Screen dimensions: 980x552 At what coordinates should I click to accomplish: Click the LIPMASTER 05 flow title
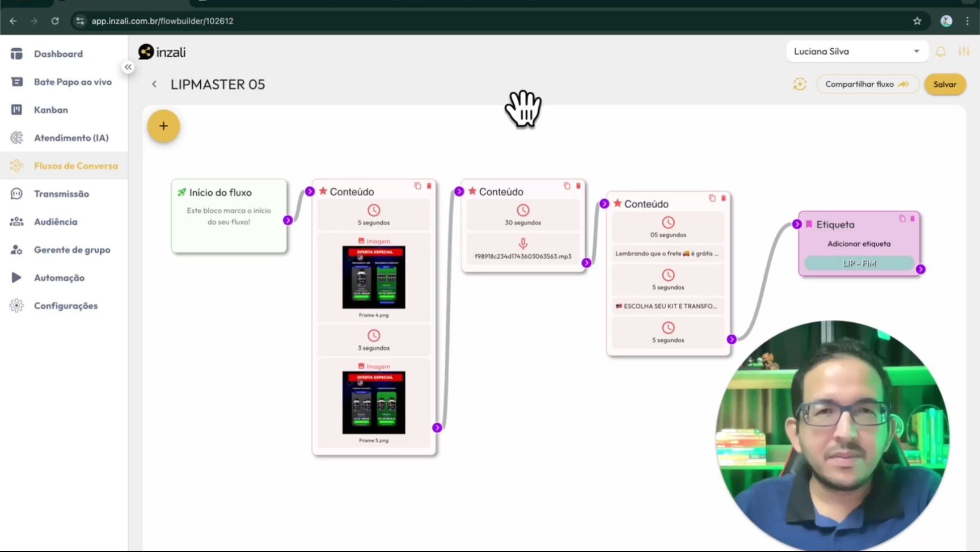218,84
